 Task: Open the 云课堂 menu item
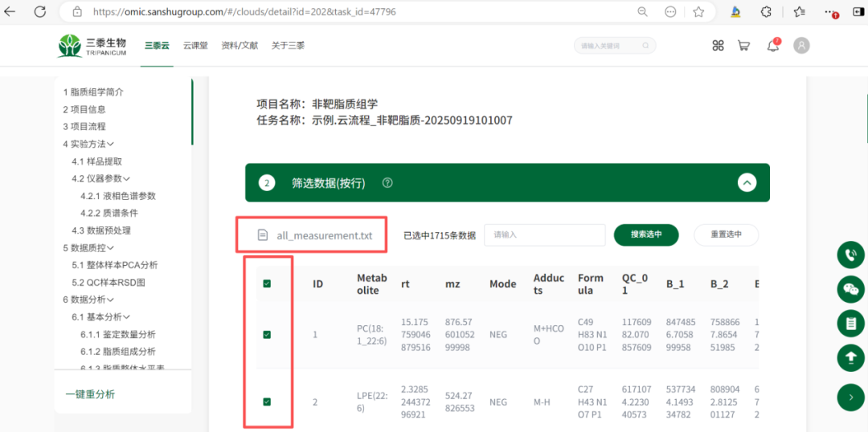195,46
